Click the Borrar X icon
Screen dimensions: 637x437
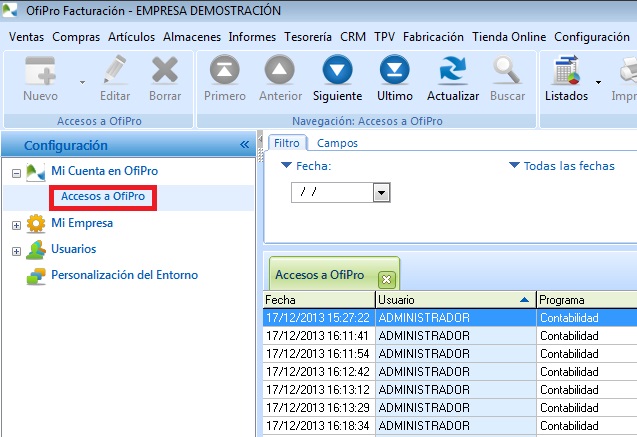[x=165, y=70]
